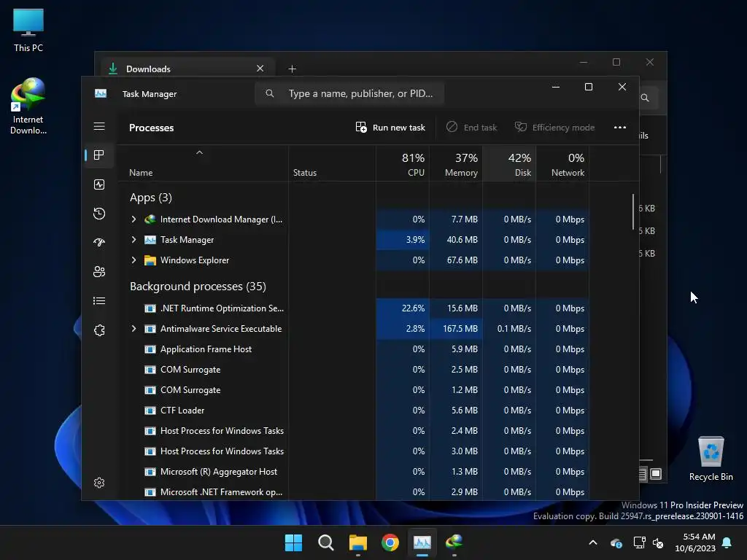This screenshot has width=747, height=560.
Task: Click the 167.5 MB memory value
Action: [460, 329]
